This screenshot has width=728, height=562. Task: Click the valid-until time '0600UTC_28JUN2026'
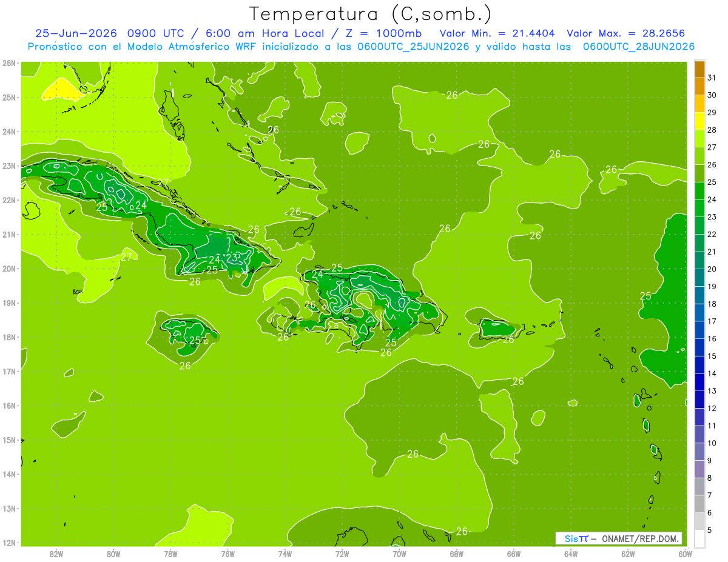click(x=638, y=47)
